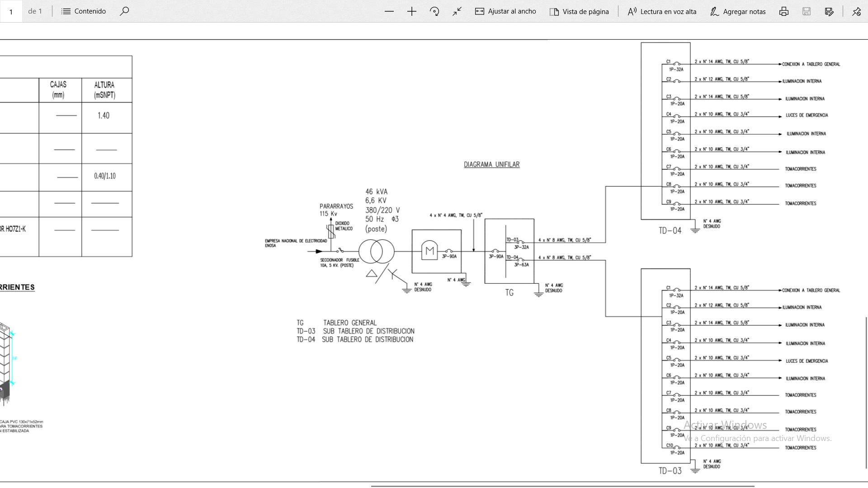868x488 pixels.
Task: Click the vertical scrollbar on the right edge
Action: [x=866, y=392]
